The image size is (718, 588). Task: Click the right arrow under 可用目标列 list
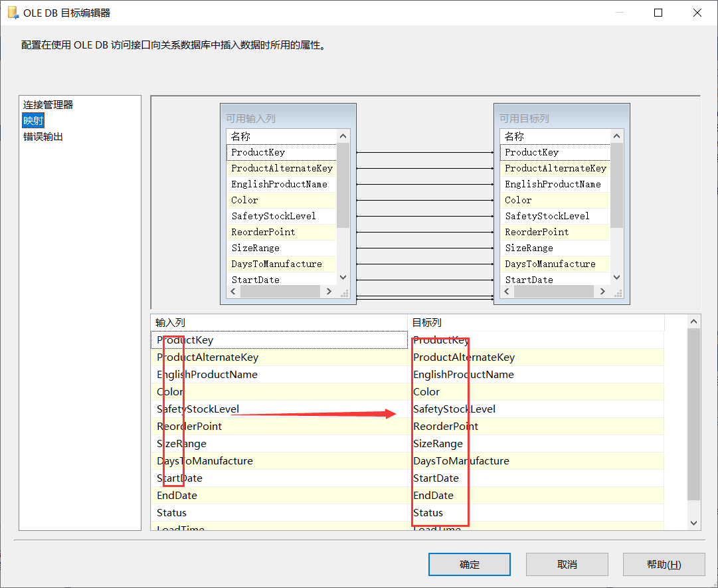click(x=602, y=291)
